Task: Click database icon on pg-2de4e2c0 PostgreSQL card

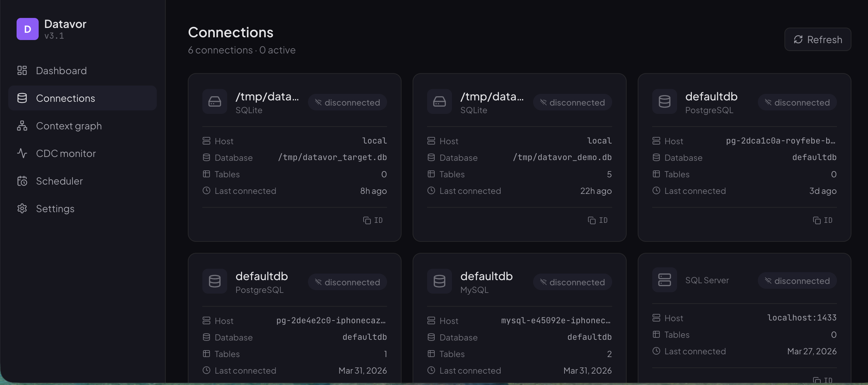Action: (x=215, y=281)
